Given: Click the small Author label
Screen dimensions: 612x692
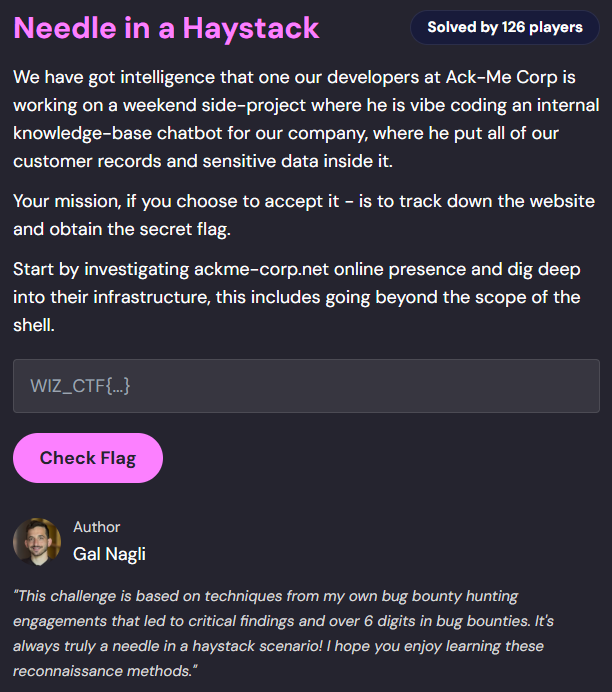Looking at the screenshot, I should tap(96, 527).
